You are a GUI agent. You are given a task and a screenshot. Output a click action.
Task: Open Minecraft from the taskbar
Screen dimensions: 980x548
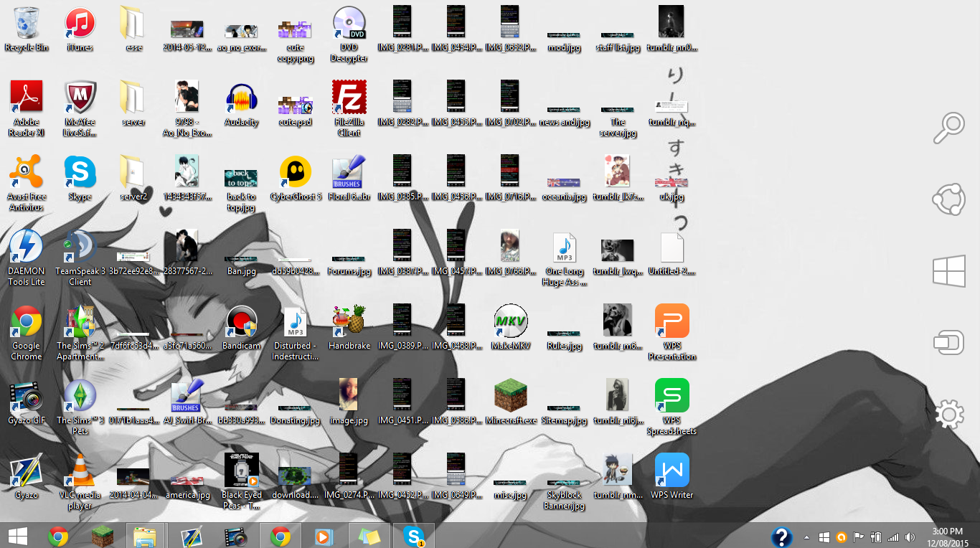pyautogui.click(x=102, y=536)
